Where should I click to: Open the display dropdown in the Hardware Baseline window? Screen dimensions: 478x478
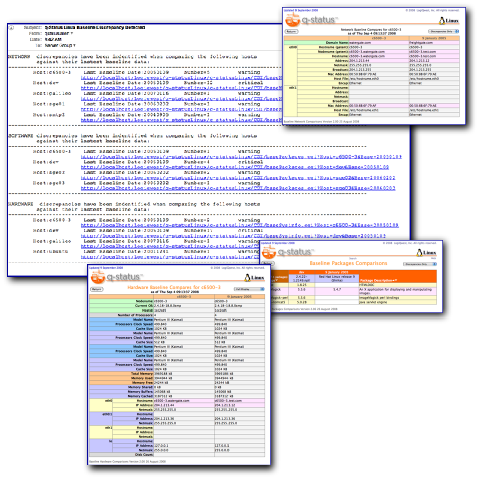(x=249, y=289)
